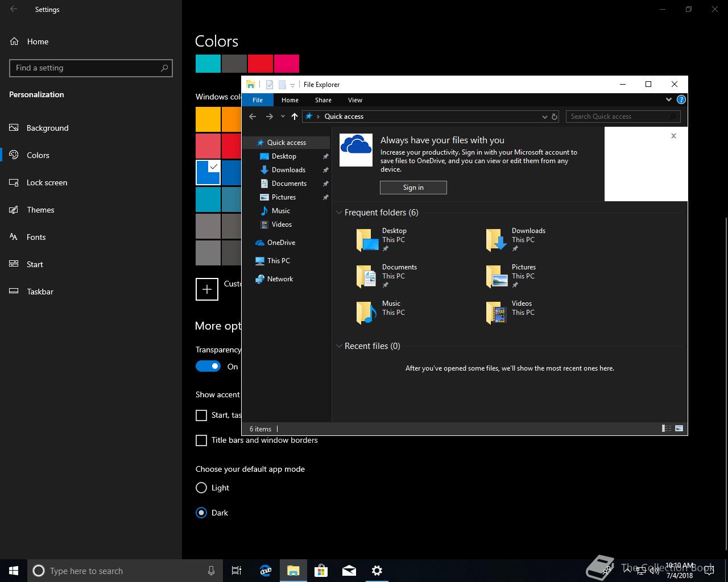Pick the teal recent color swatch
Screen dimensions: 728x582
click(x=208, y=64)
